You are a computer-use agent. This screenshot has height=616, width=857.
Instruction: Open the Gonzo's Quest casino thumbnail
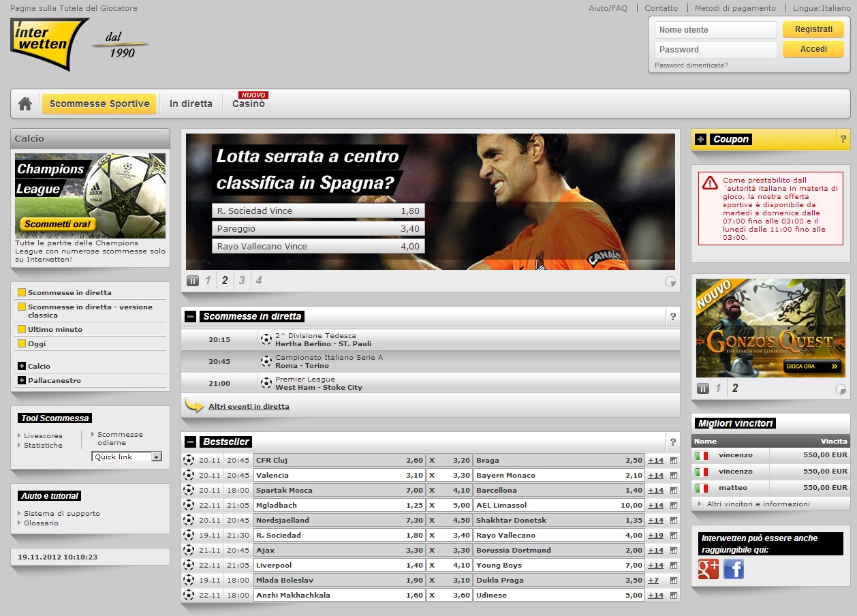tap(770, 328)
